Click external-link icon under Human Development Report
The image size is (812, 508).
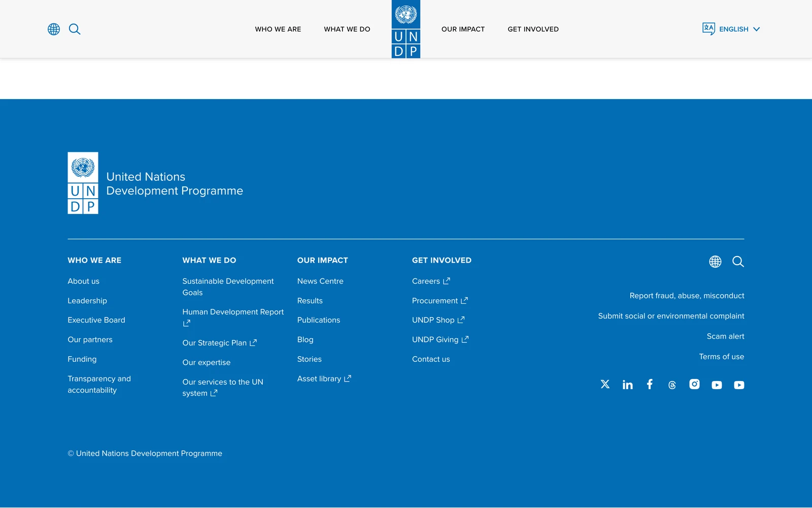(x=186, y=323)
